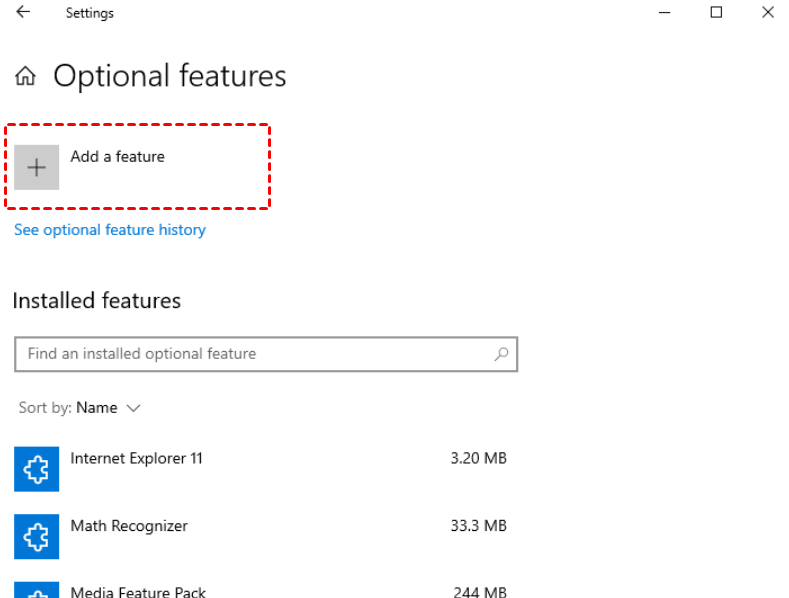Click the Add a feature label
Viewport: 789px width, 598px height.
click(x=117, y=157)
